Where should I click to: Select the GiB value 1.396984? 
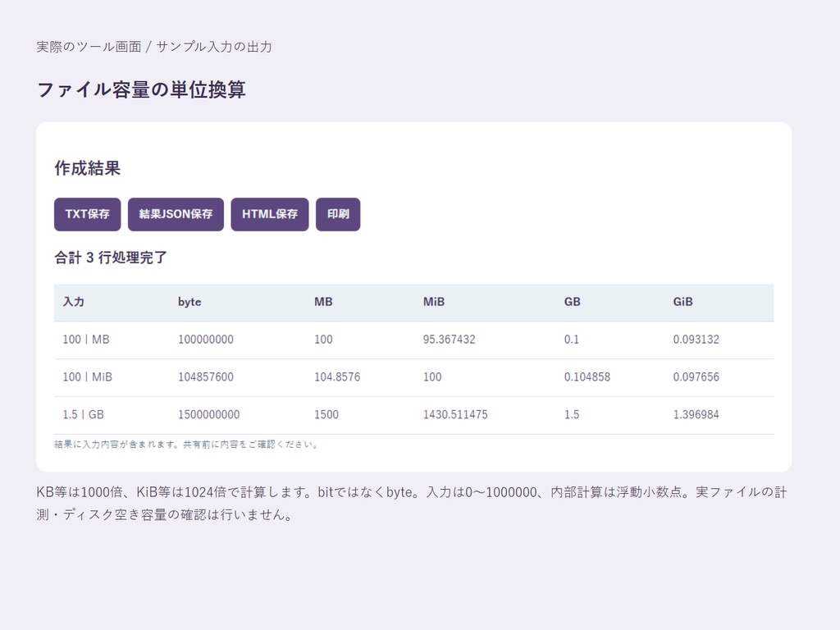[x=696, y=414]
